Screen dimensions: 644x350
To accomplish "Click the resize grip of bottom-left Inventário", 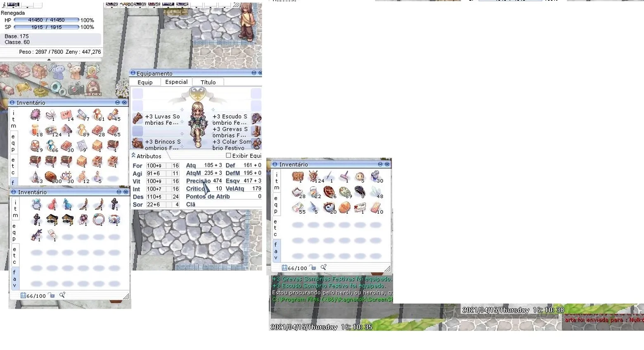I will coord(126,296).
